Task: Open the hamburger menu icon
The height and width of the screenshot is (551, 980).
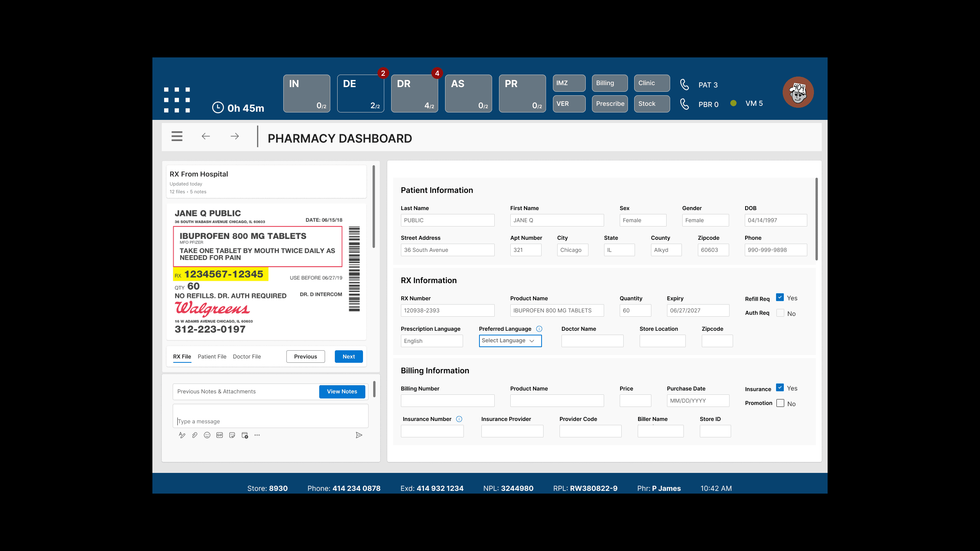Action: 177,136
